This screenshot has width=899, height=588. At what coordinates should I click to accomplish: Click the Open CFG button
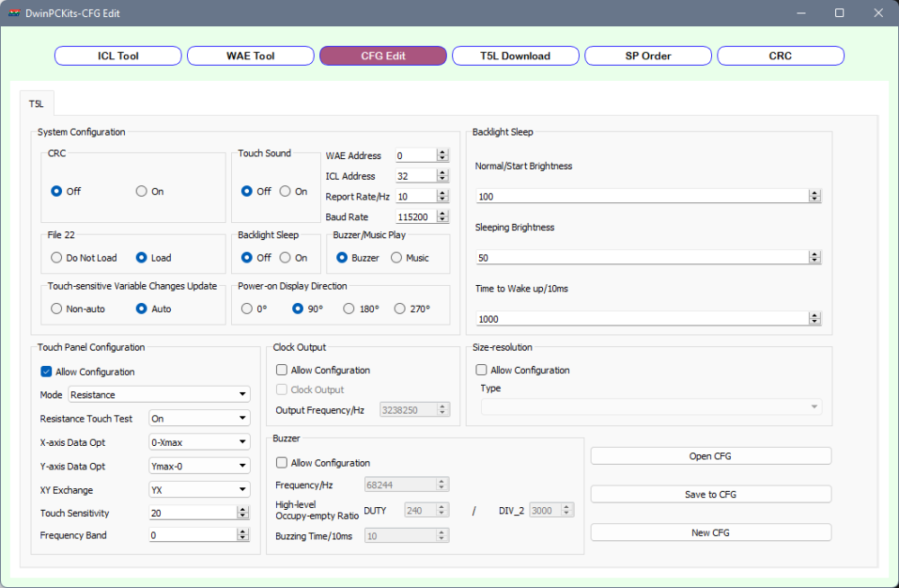(710, 456)
